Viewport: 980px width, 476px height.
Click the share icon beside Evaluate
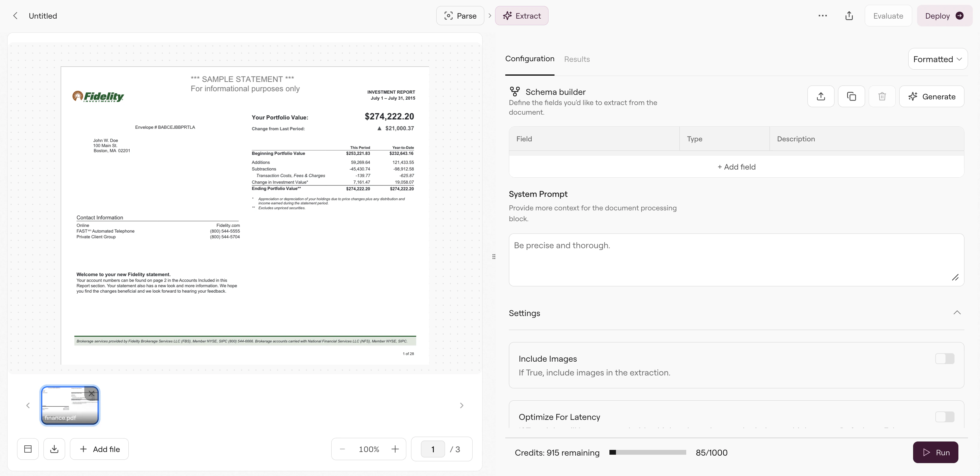tap(849, 16)
